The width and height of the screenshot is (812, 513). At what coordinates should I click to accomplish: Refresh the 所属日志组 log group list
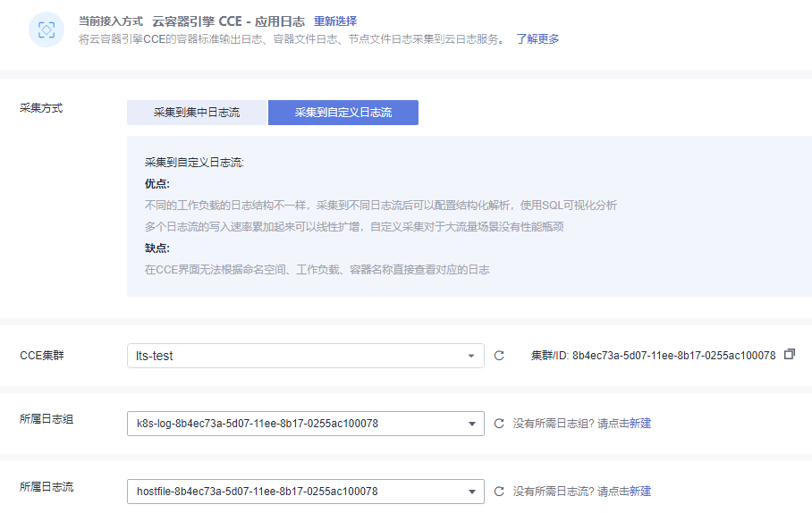click(499, 424)
